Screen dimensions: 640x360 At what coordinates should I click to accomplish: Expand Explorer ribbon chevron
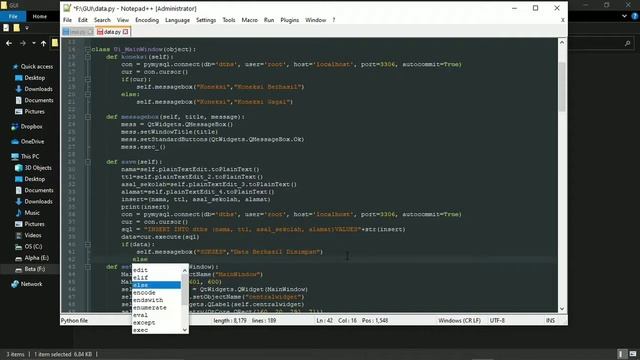pyautogui.click(x=624, y=16)
